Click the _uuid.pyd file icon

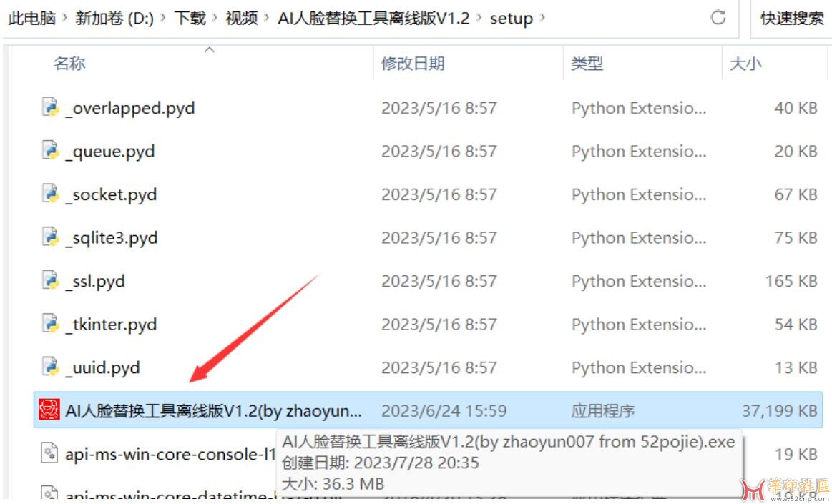pyautogui.click(x=50, y=368)
